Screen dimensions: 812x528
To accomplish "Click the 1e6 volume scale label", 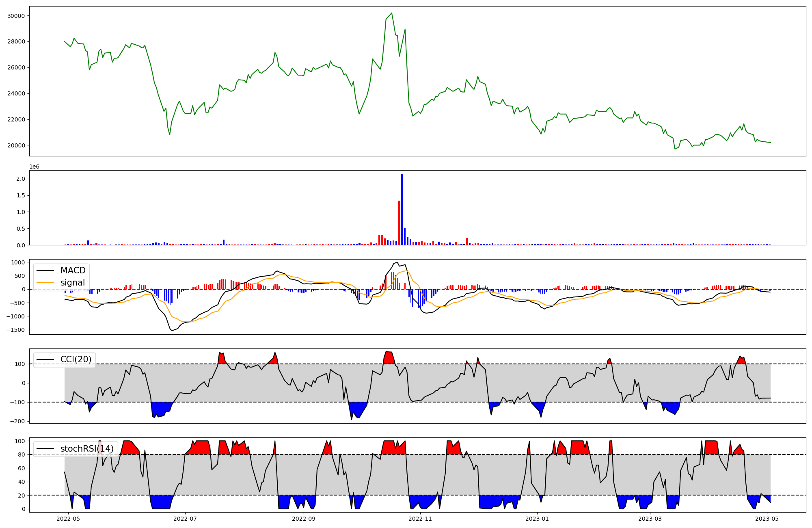I will [34, 167].
